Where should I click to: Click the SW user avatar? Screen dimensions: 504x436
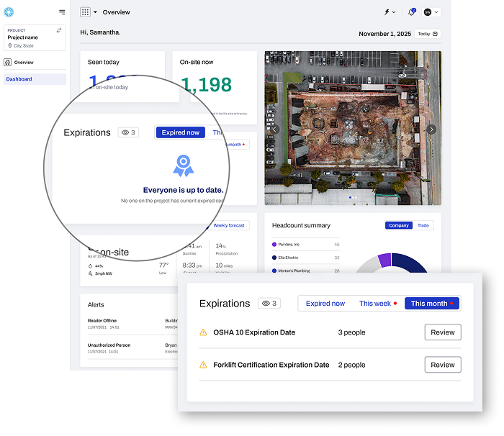tap(428, 12)
